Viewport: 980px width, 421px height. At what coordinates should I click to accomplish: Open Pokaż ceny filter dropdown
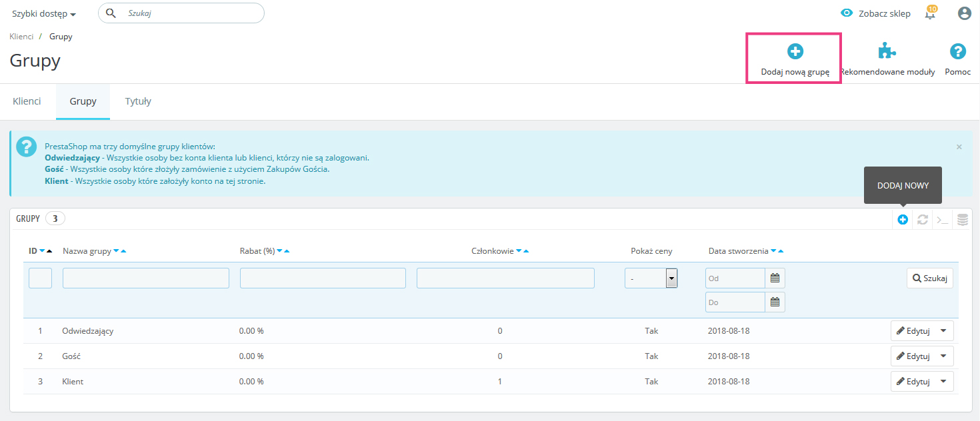coord(651,278)
